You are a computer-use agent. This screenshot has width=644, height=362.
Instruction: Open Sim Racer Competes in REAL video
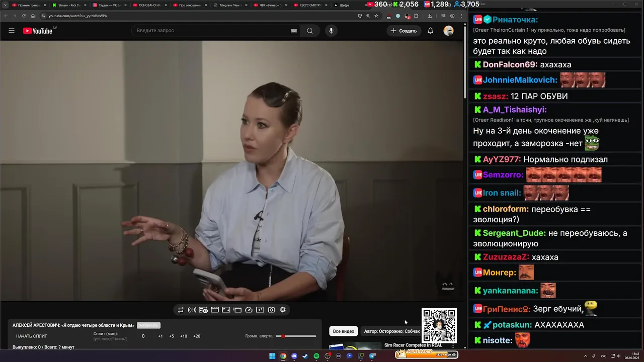click(413, 345)
